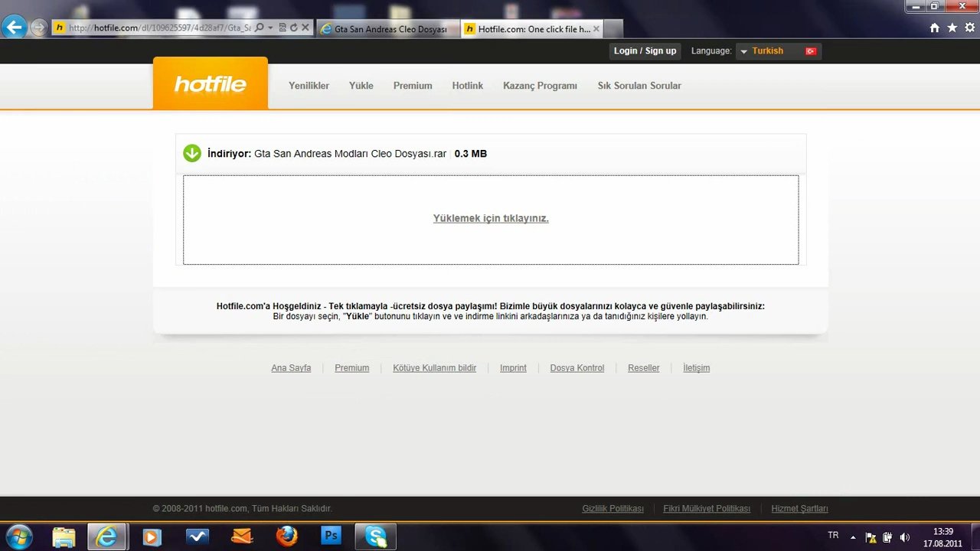Click the power plug battery tray icon
The image size is (980, 551).
point(887,537)
